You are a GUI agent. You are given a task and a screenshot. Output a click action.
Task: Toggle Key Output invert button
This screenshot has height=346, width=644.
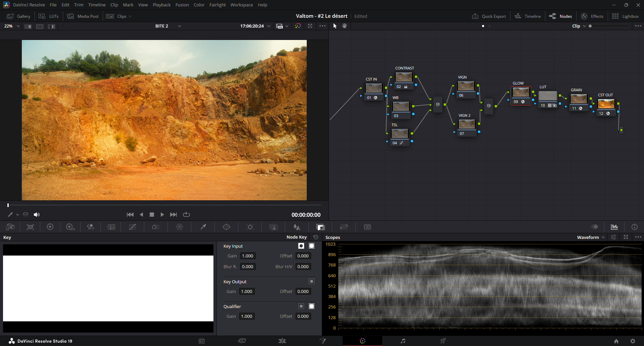[x=311, y=282]
